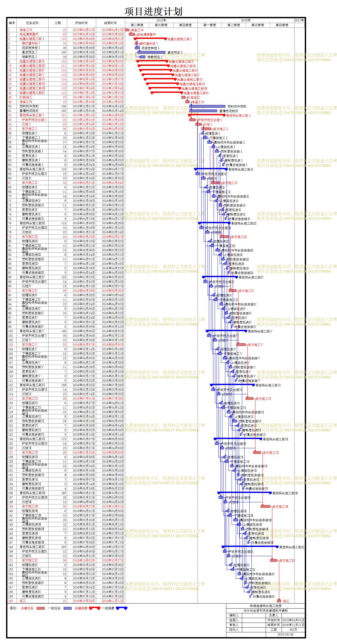Click the 场地清表整平 red Gantt bar
The image size is (337, 644).
pyautogui.click(x=132, y=34)
